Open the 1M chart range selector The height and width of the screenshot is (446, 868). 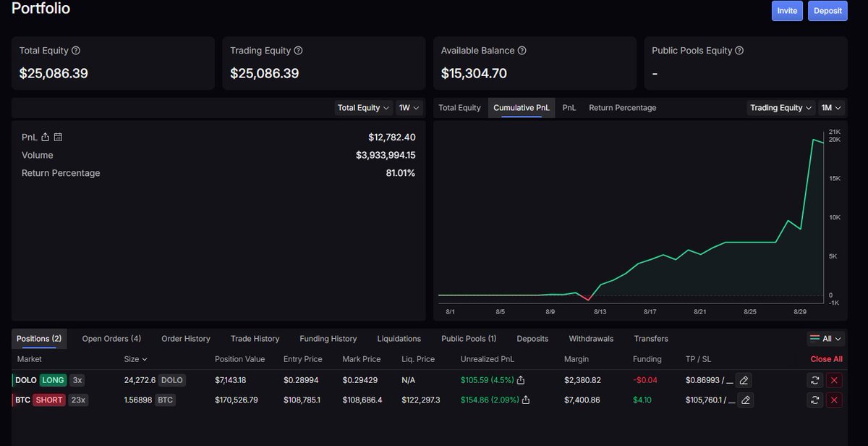pyautogui.click(x=832, y=107)
